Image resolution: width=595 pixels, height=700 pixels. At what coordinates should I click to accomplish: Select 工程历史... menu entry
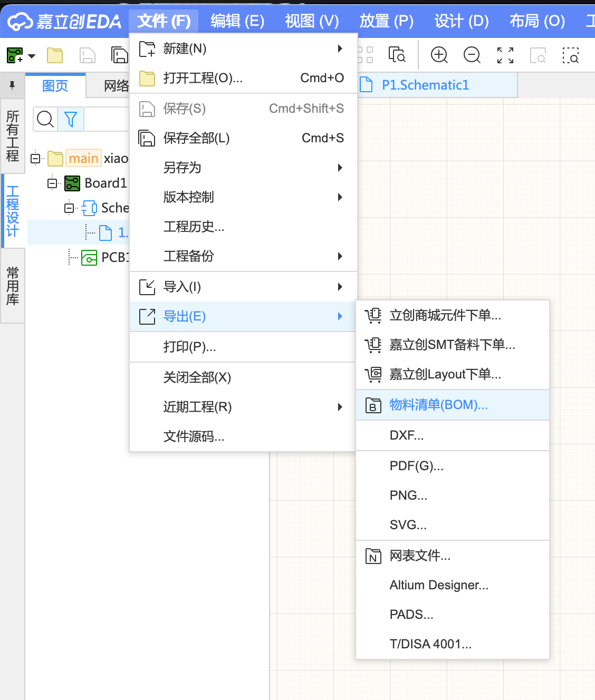pyautogui.click(x=243, y=227)
